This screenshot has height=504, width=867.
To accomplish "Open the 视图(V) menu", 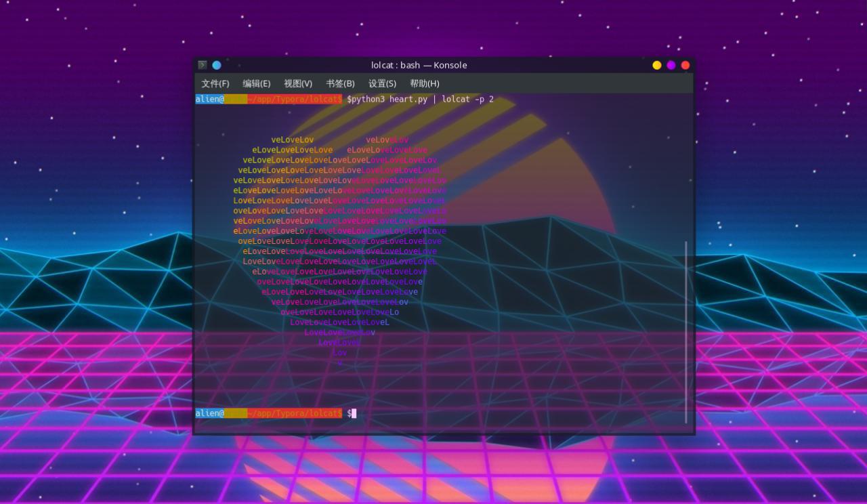I will point(298,83).
